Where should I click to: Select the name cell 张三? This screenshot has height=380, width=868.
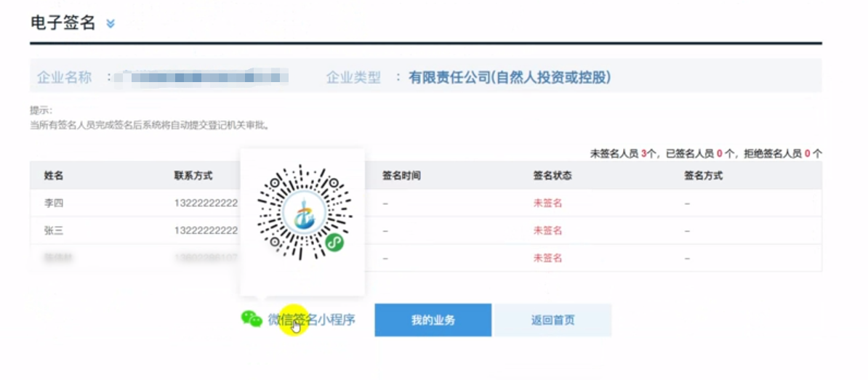[54, 230]
